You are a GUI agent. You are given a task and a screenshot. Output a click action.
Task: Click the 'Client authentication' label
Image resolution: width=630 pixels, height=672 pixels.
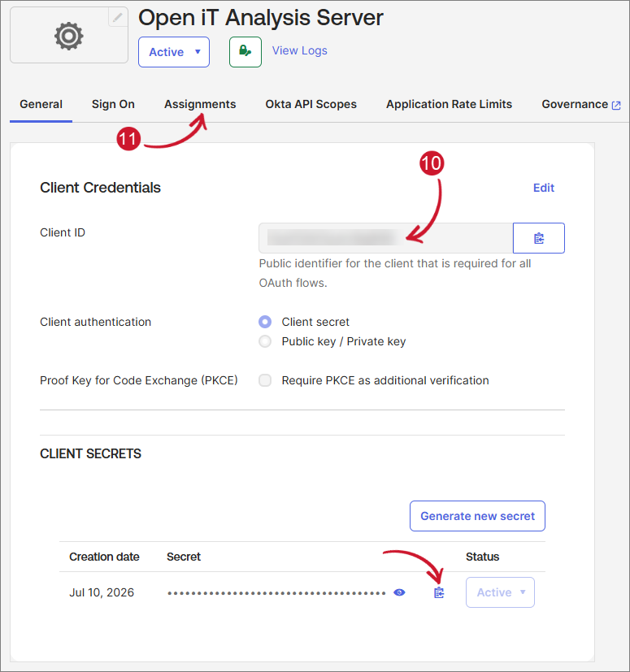tap(96, 322)
